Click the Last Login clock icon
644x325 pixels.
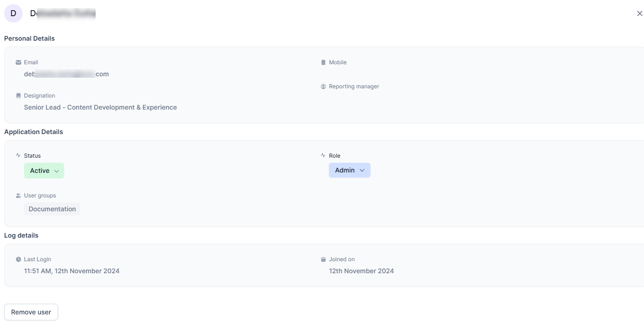click(x=18, y=259)
